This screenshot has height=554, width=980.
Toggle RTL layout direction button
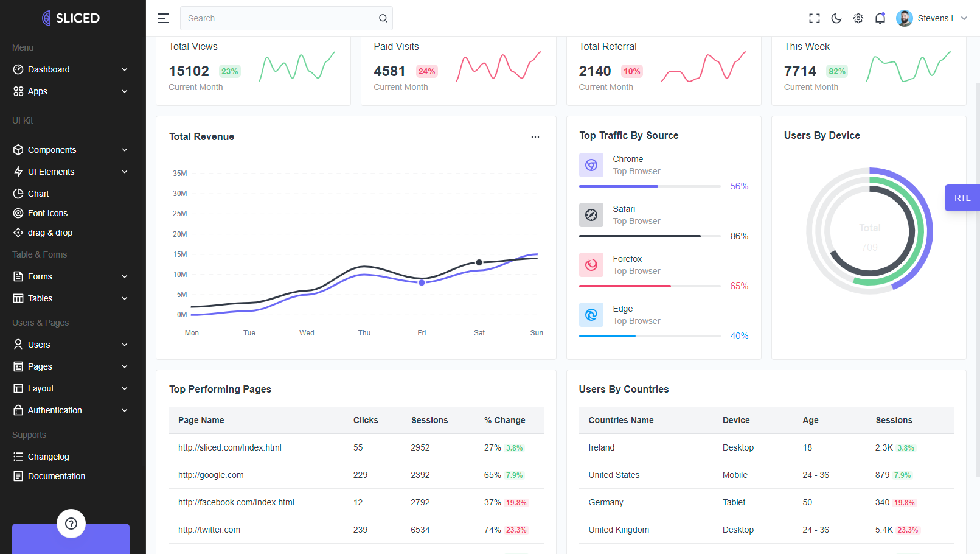962,198
